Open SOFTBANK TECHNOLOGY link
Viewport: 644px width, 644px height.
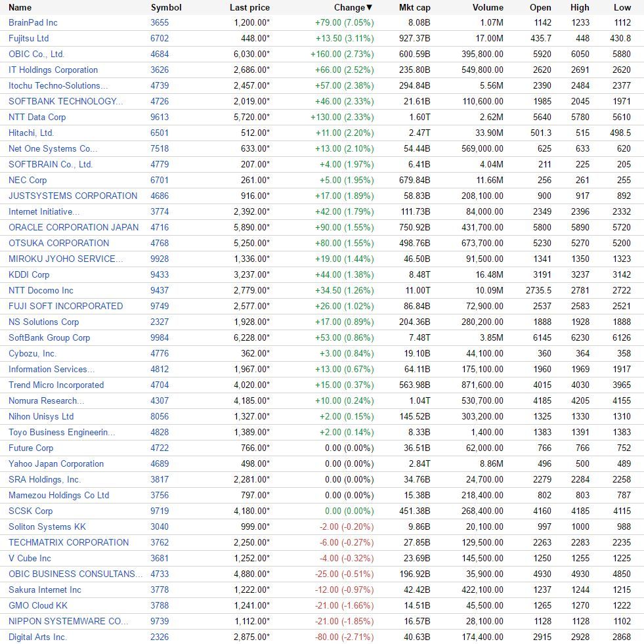[65, 101]
